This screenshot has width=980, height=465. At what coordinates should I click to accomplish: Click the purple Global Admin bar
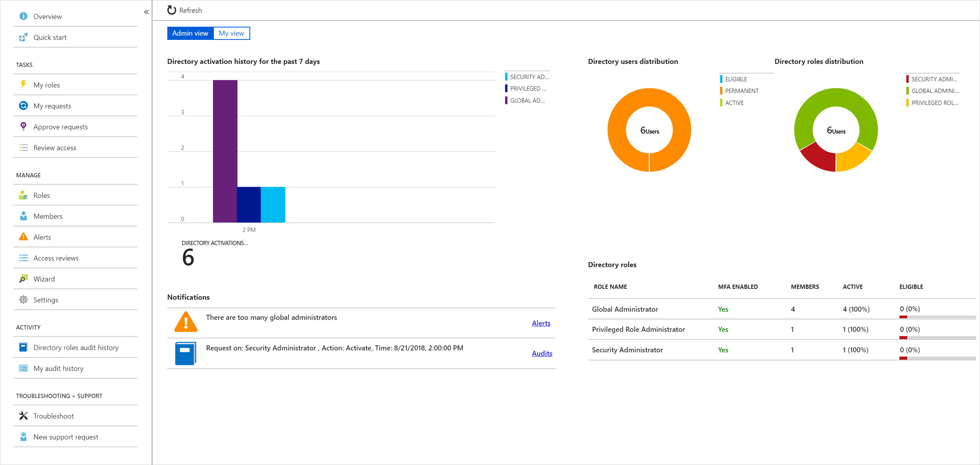click(x=225, y=151)
